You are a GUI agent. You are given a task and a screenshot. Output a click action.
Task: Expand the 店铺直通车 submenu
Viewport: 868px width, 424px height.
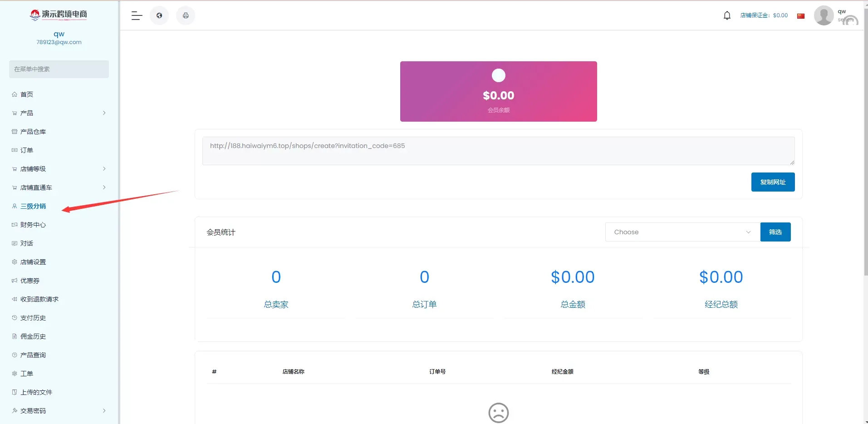(x=59, y=187)
